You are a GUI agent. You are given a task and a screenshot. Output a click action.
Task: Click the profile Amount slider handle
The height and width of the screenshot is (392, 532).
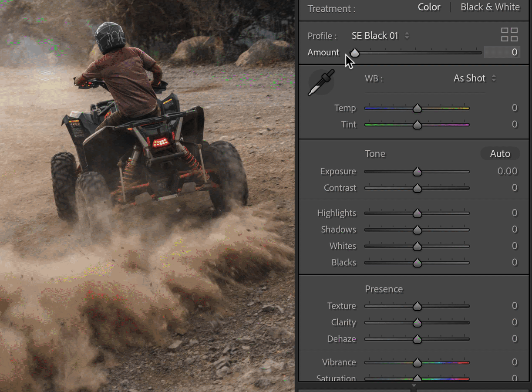(355, 53)
